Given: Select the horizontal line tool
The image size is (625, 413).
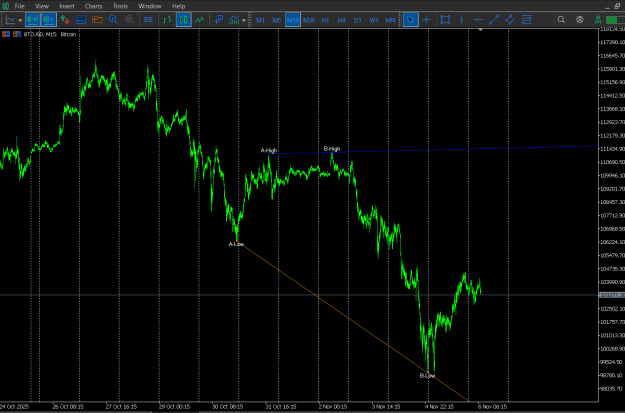Looking at the screenshot, I should (x=478, y=20).
